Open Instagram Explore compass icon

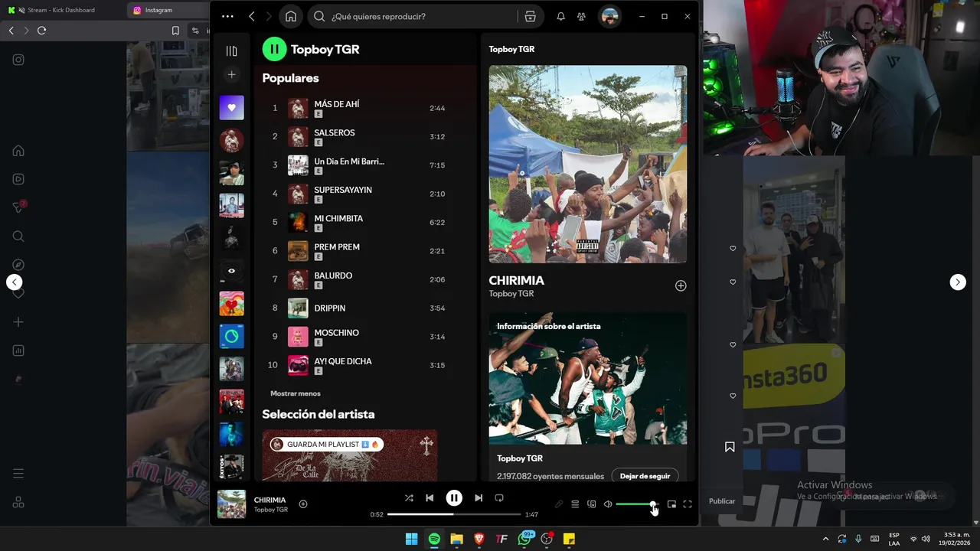[x=18, y=265]
